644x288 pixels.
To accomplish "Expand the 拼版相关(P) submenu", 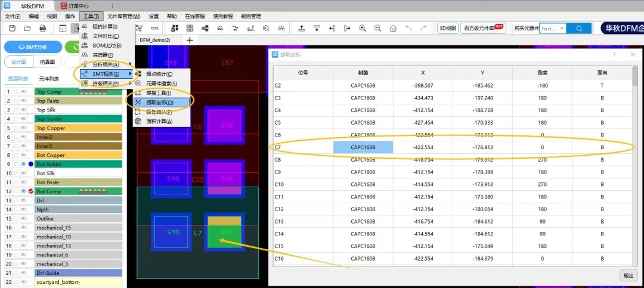I will 106,83.
